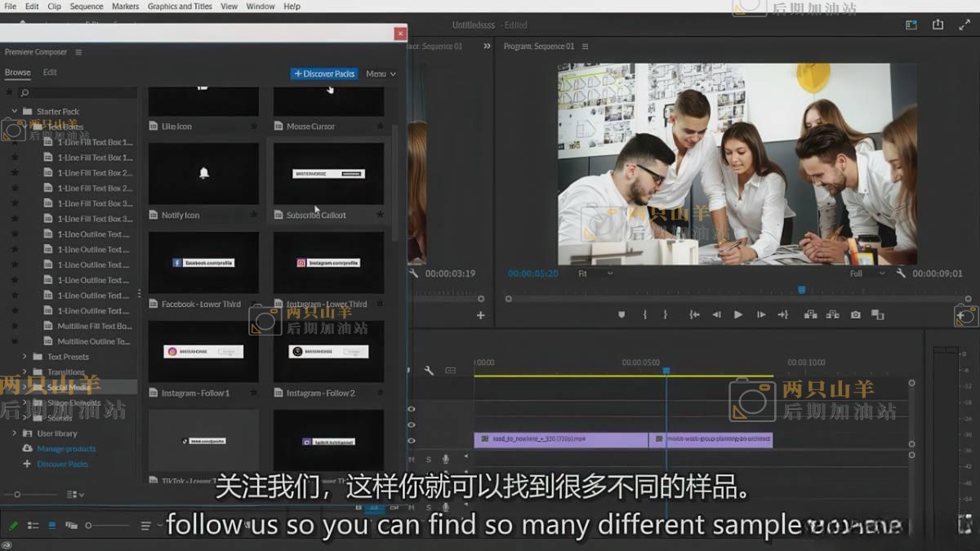Expand the Text Presets folder
Viewport: 980px width, 551px height.
24,357
